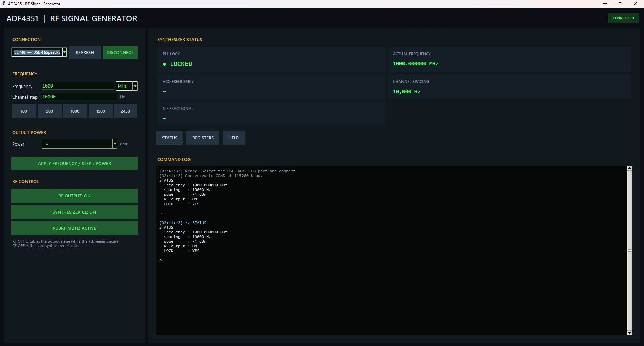Select the 1500 MHz preset button
The image size is (644, 346).
pos(101,111)
